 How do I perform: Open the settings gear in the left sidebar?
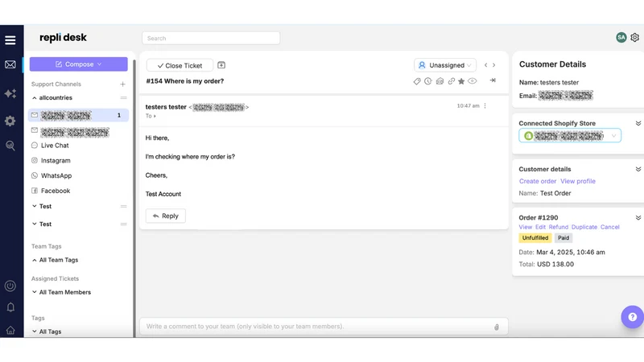click(x=10, y=121)
